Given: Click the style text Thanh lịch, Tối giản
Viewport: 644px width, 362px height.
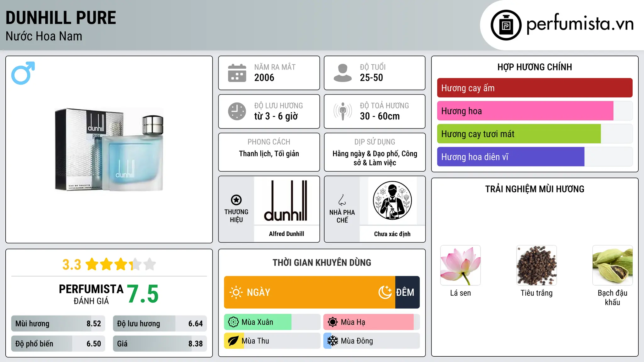Looking at the screenshot, I should pos(269,154).
